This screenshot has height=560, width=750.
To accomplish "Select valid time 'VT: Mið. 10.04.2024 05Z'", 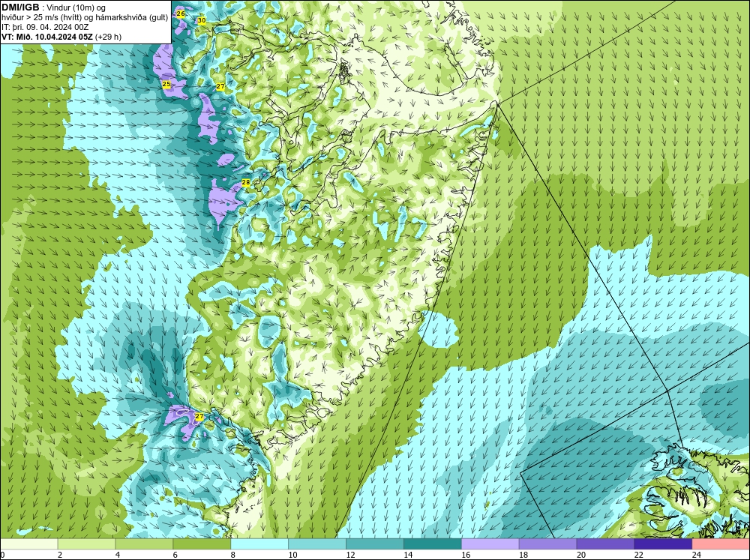I will [x=47, y=37].
